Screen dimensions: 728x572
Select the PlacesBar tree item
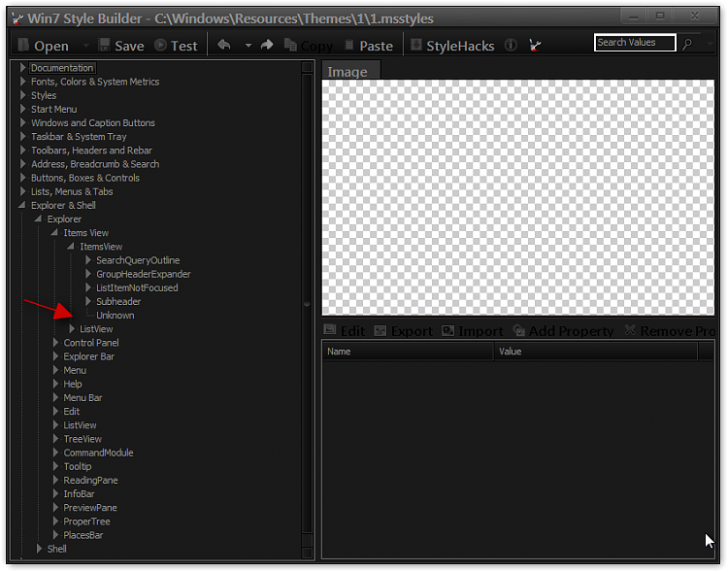click(x=83, y=535)
